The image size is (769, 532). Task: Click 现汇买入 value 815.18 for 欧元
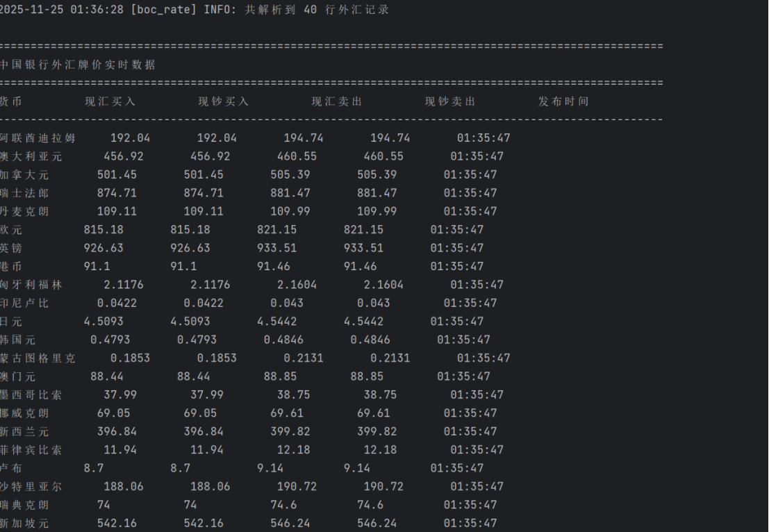pos(104,230)
